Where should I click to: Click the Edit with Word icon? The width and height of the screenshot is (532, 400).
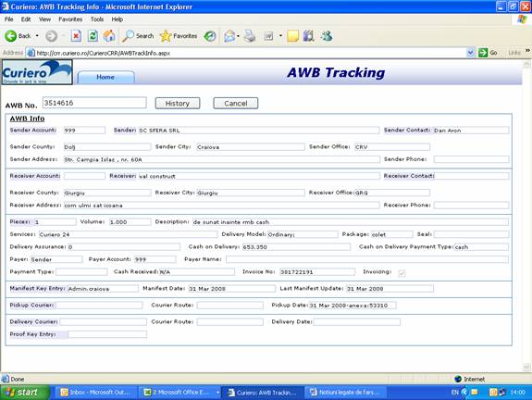[x=268, y=36]
